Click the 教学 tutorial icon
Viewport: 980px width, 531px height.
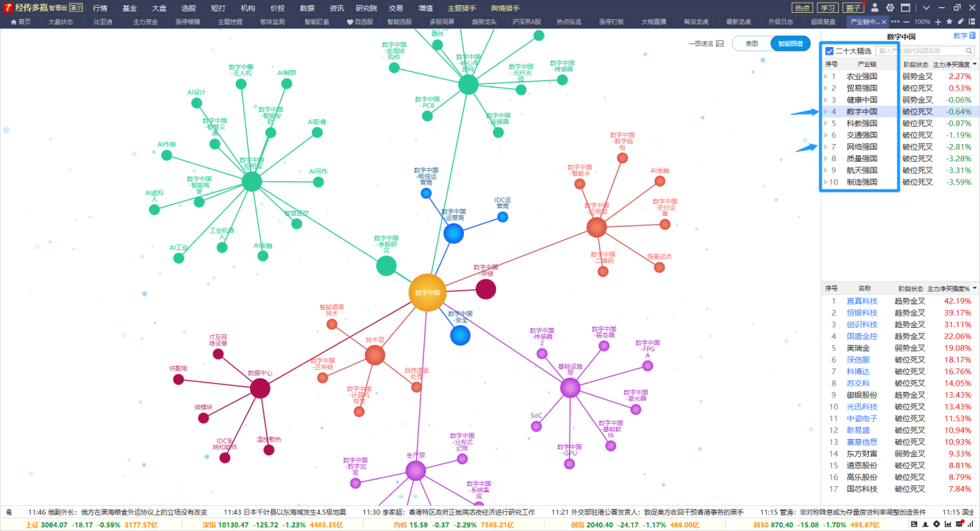tap(973, 36)
